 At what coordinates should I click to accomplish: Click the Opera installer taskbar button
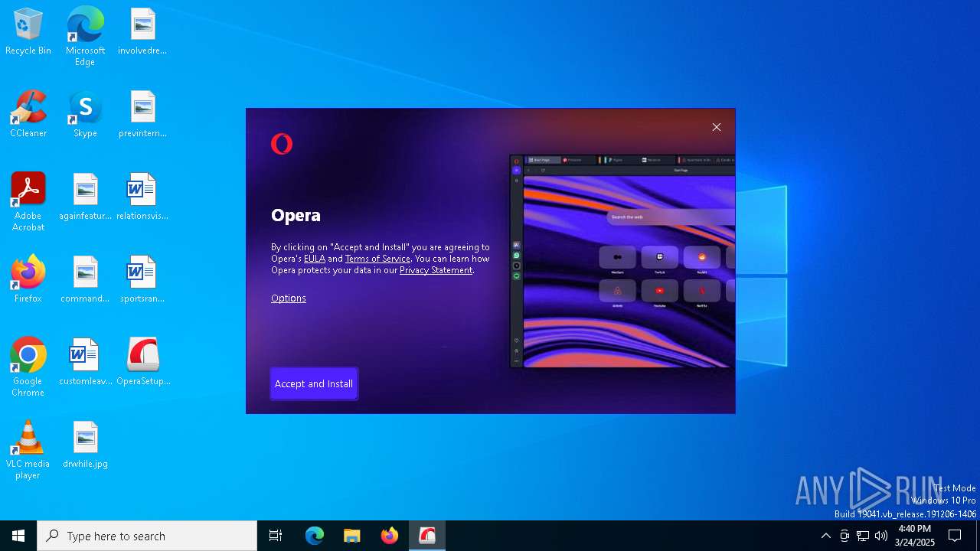[x=427, y=536]
